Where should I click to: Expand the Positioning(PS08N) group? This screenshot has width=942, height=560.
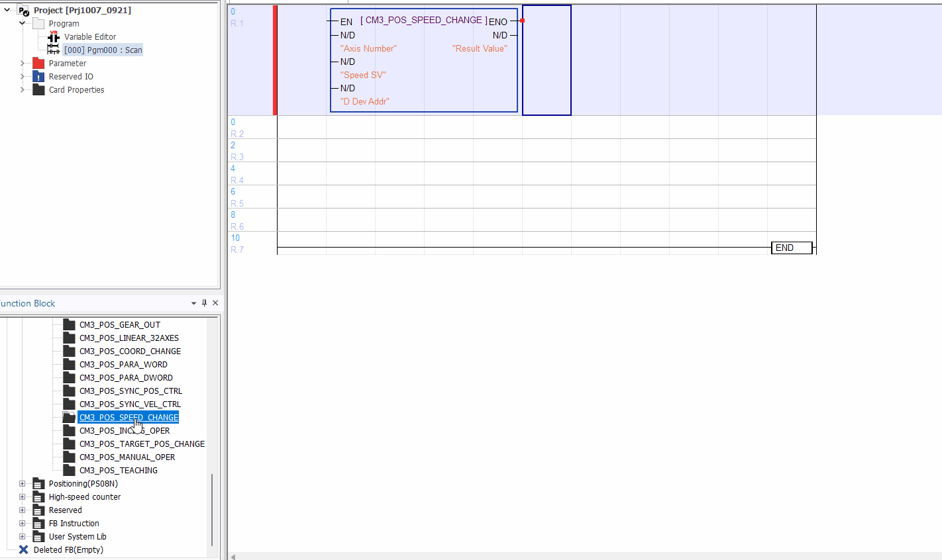pos(22,484)
